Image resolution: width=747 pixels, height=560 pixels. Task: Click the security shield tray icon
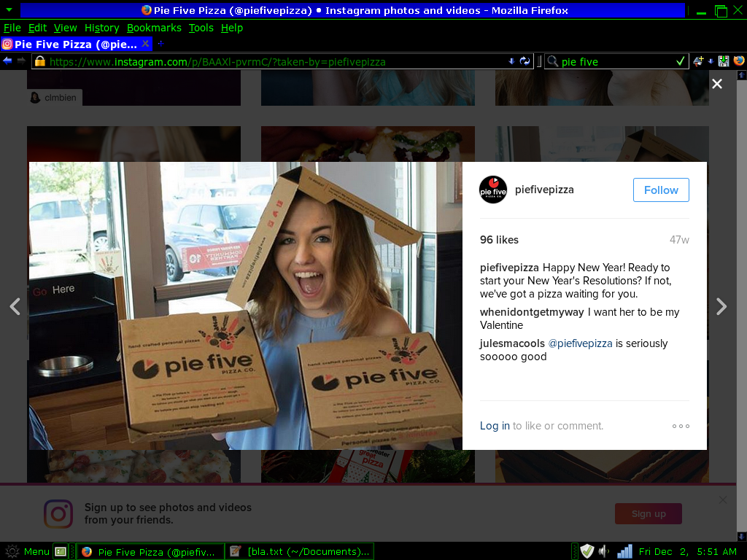(x=587, y=551)
